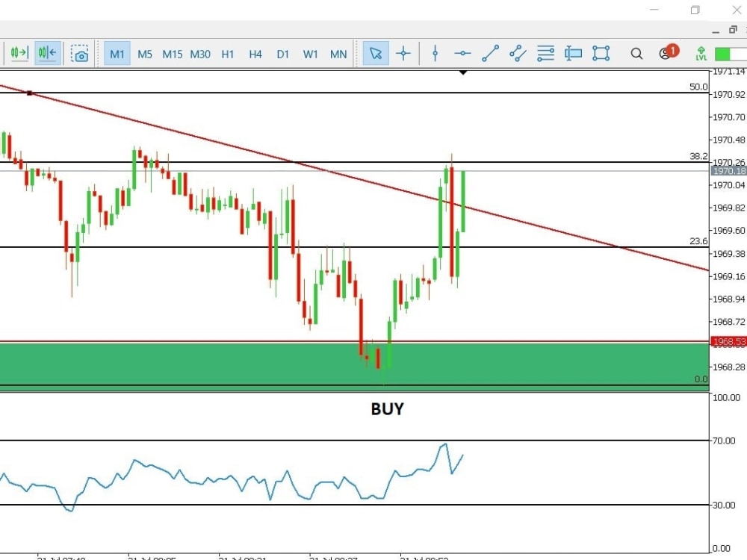Screen dimensions: 747x560
Task: Open the search magnifier
Action: click(636, 54)
